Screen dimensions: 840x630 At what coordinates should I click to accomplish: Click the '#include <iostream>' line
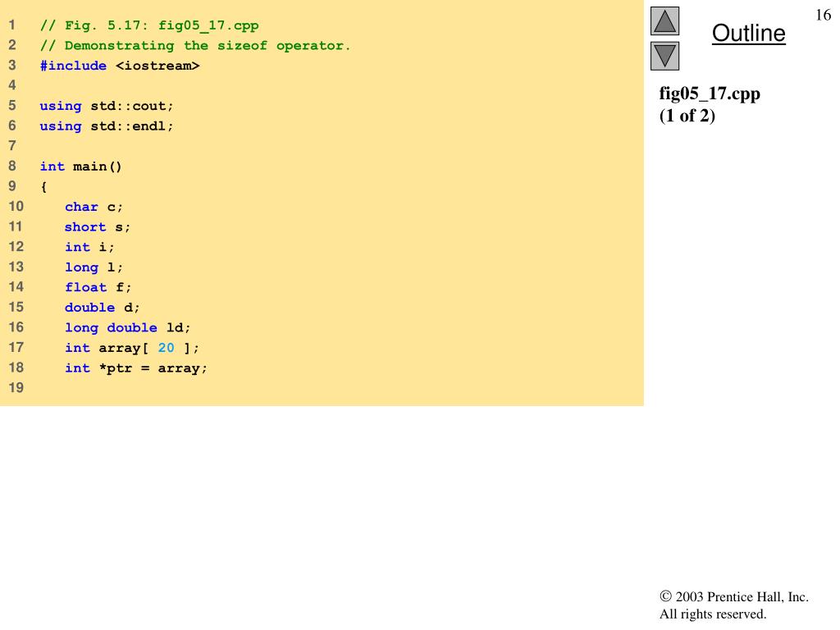click(120, 66)
